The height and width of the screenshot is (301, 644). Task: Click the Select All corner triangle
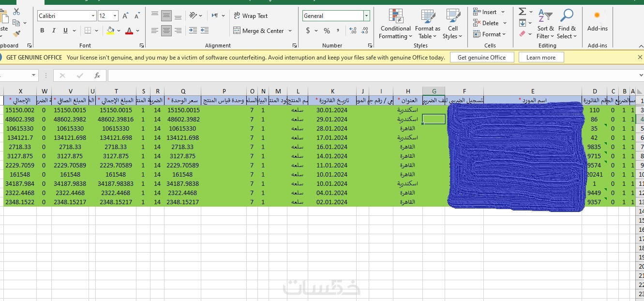(640, 91)
